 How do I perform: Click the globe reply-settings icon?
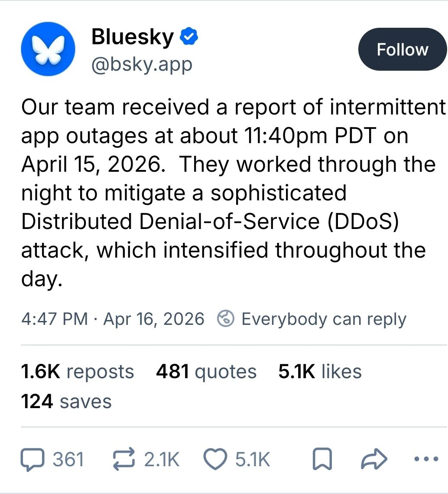[225, 319]
